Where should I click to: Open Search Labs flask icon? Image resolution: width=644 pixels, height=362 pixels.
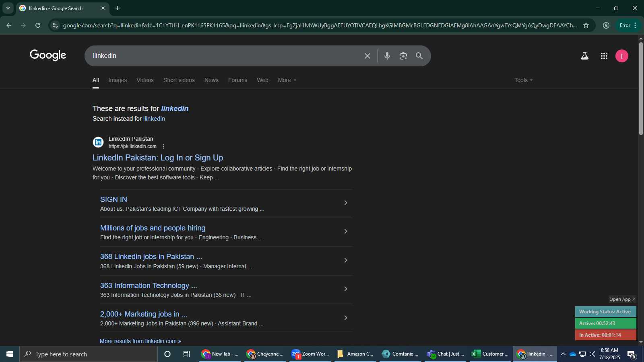[x=585, y=56]
